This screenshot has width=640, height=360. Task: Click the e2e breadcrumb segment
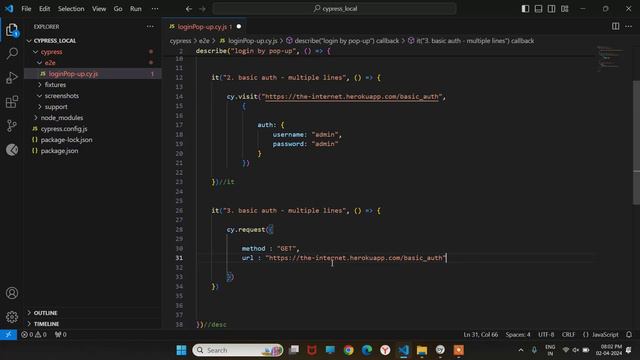pyautogui.click(x=204, y=41)
